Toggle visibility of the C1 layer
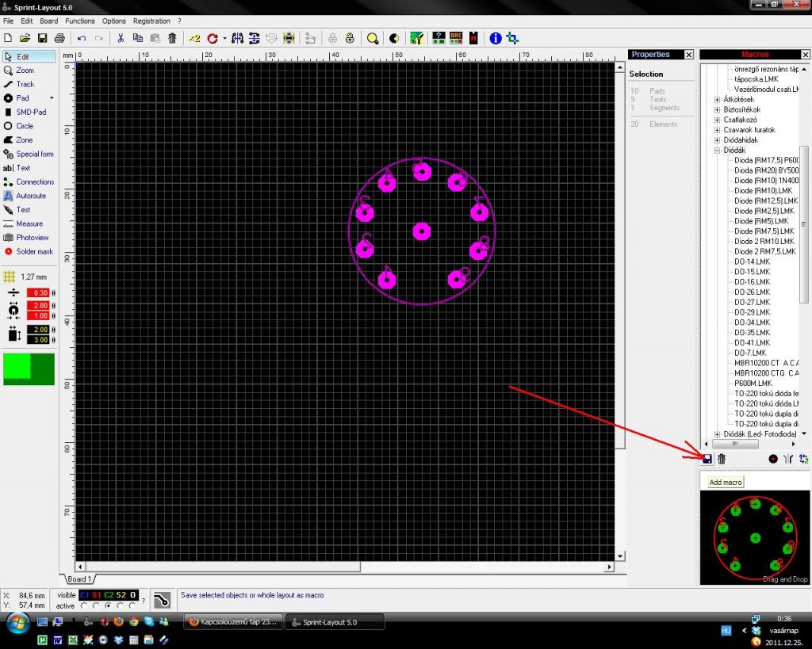812x649 pixels. pos(84,595)
